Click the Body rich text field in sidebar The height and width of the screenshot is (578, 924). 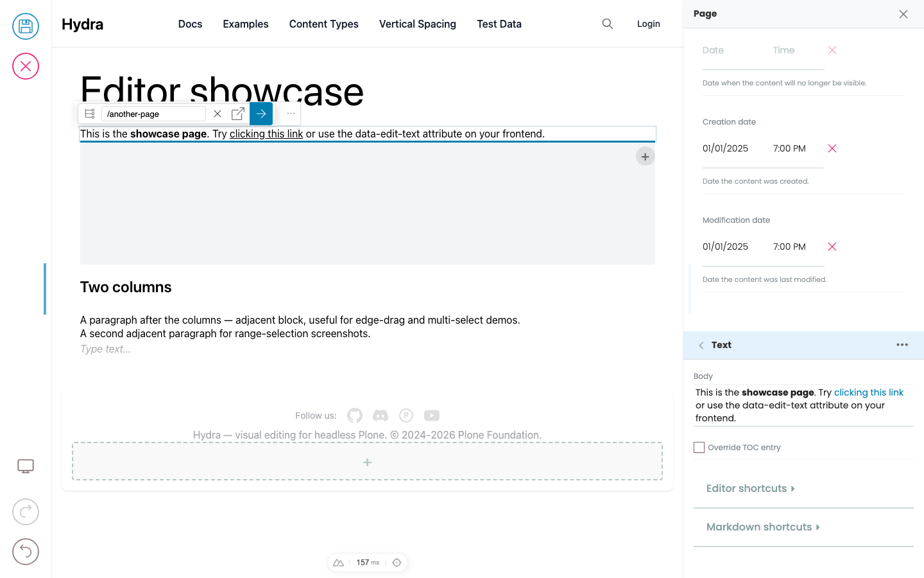pos(803,405)
